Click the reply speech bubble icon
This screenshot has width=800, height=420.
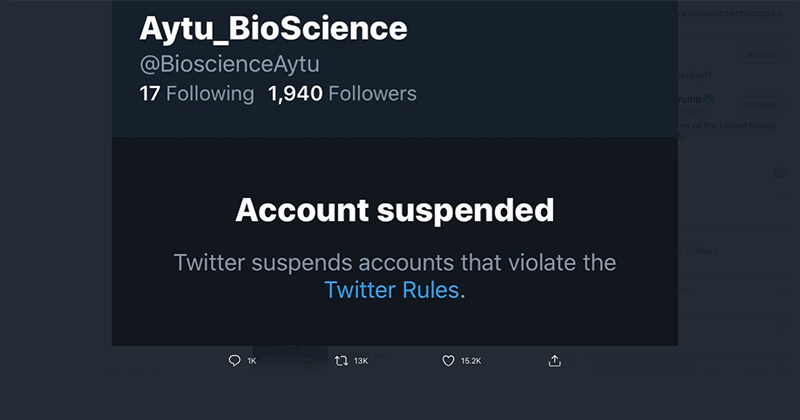pos(235,360)
